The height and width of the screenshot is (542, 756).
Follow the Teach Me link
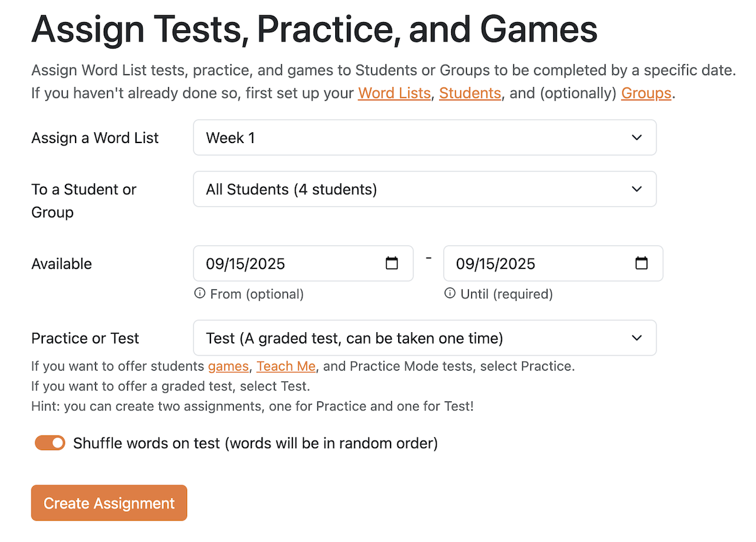coord(286,366)
